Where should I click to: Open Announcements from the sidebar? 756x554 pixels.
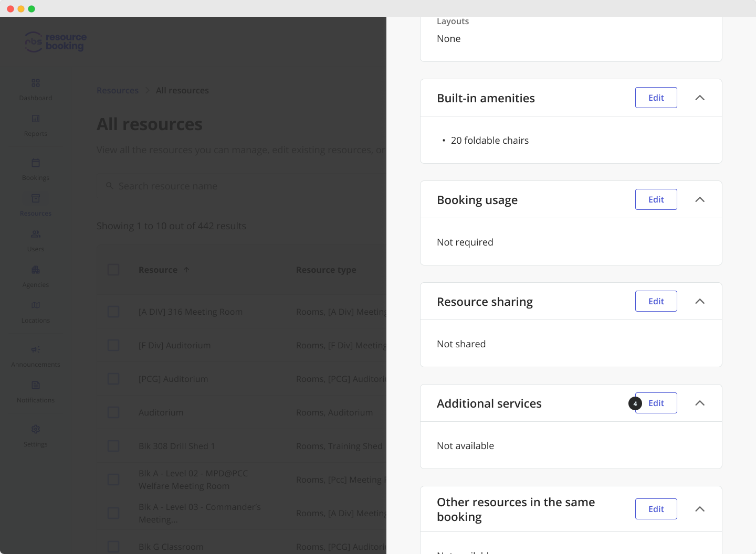pos(35,356)
